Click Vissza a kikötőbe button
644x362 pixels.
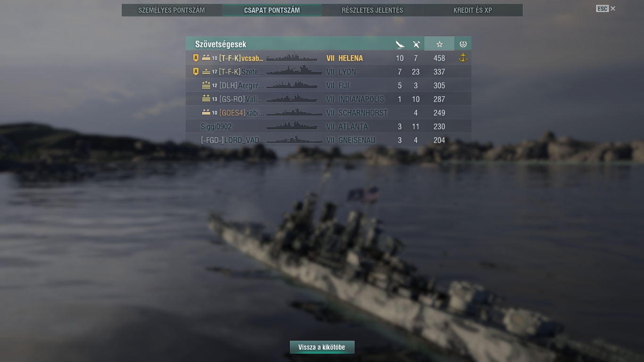pos(322,347)
